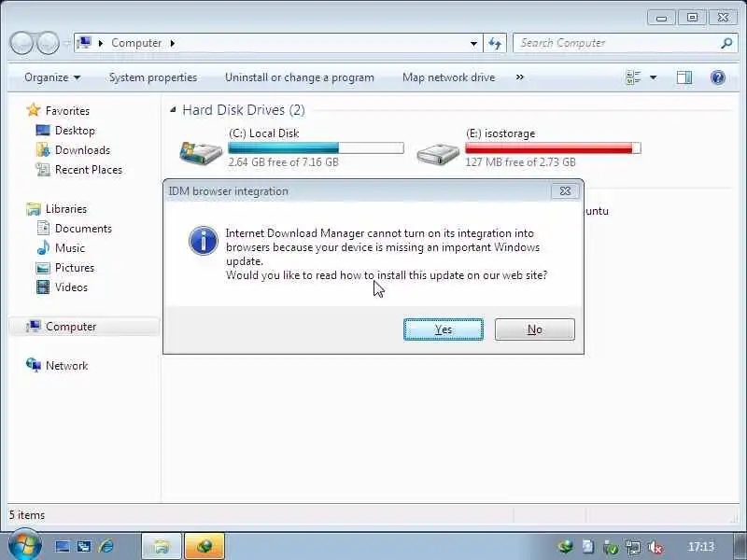Click Map network drive
The height and width of the screenshot is (560, 747).
click(x=448, y=77)
